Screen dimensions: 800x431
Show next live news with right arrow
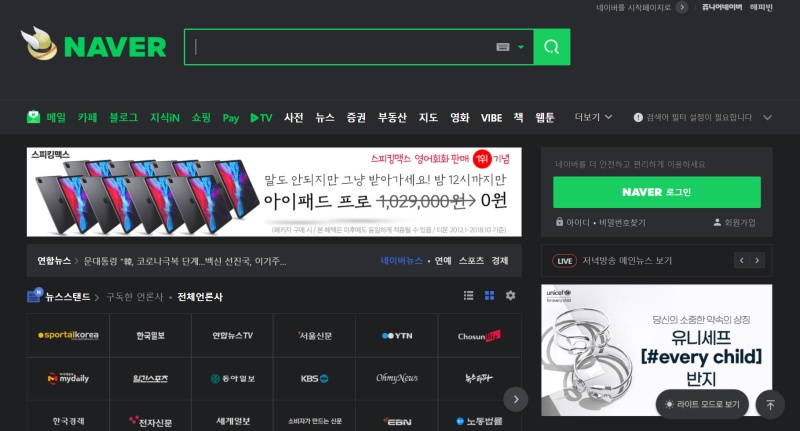pos(757,261)
